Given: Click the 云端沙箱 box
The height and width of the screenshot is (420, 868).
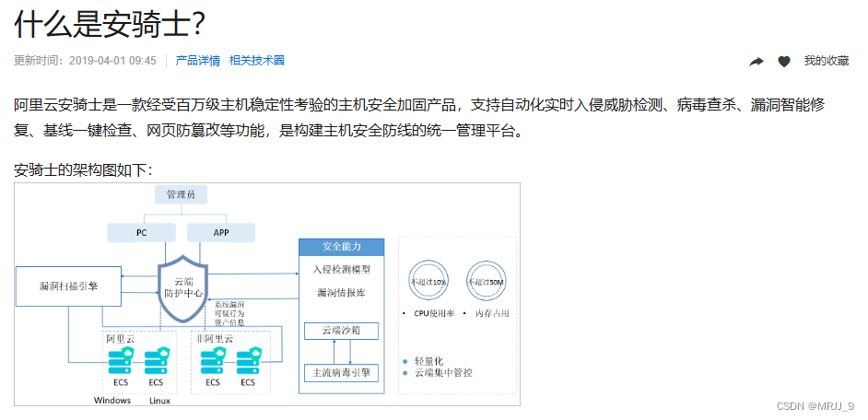Looking at the screenshot, I should 342,331.
